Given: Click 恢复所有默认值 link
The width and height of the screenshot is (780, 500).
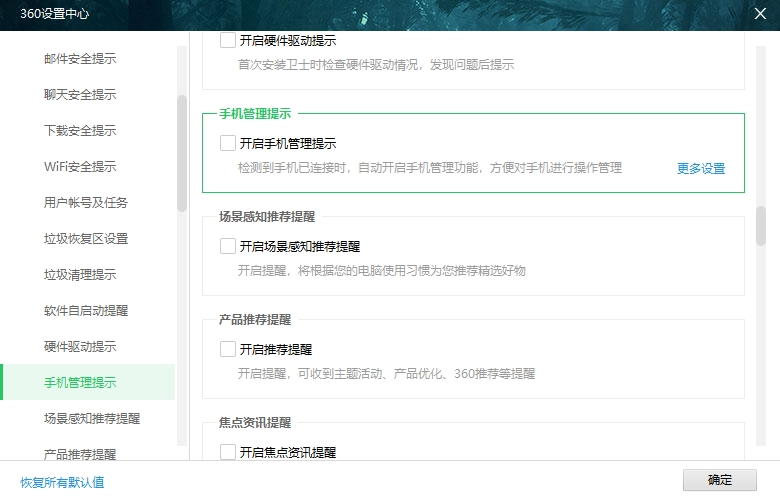Looking at the screenshot, I should (62, 482).
